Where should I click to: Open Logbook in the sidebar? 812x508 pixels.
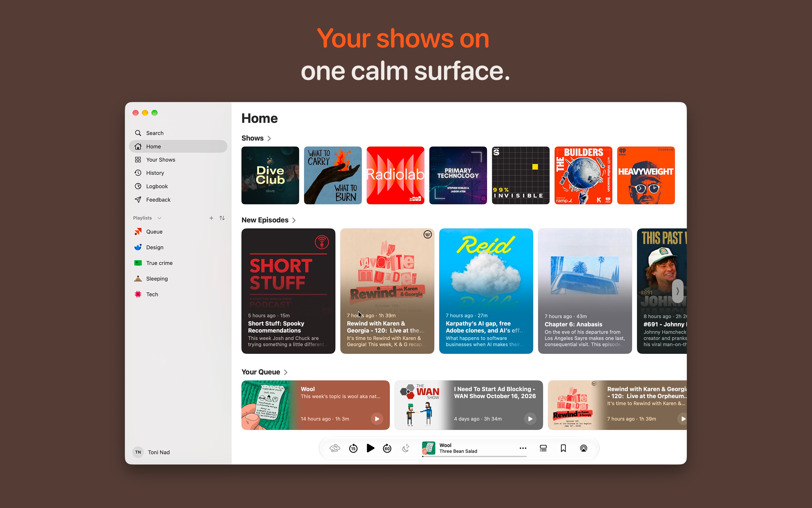[x=178, y=186]
